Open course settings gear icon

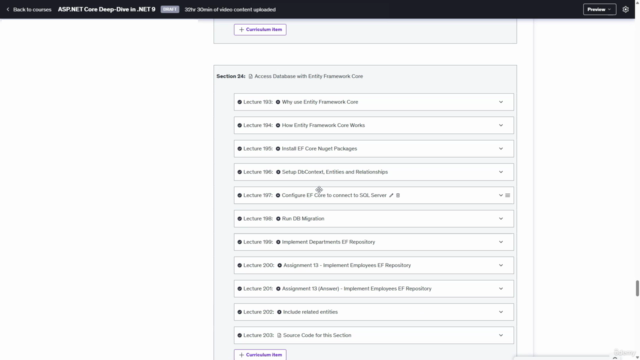click(625, 9)
